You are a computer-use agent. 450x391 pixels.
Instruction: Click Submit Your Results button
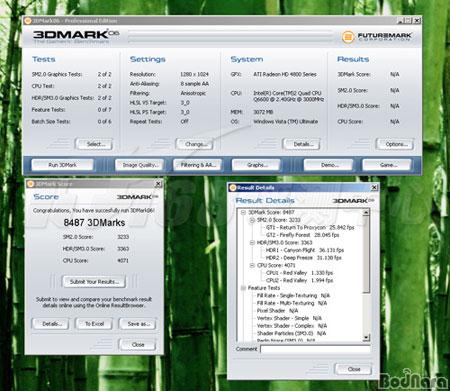tap(94, 282)
